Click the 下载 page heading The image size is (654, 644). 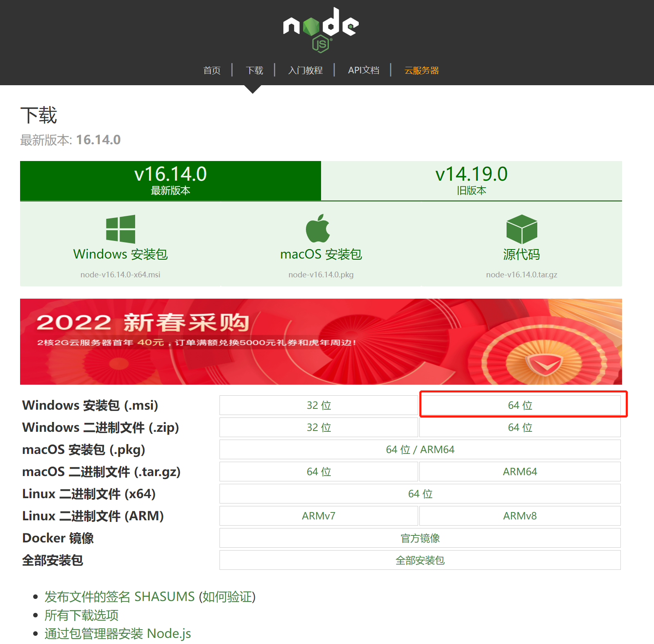pos(38,115)
